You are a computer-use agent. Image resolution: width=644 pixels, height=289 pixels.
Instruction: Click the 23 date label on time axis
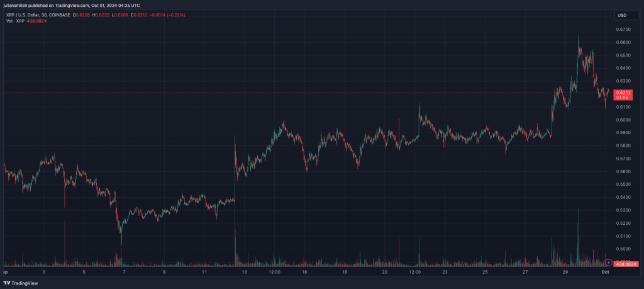coord(445,272)
